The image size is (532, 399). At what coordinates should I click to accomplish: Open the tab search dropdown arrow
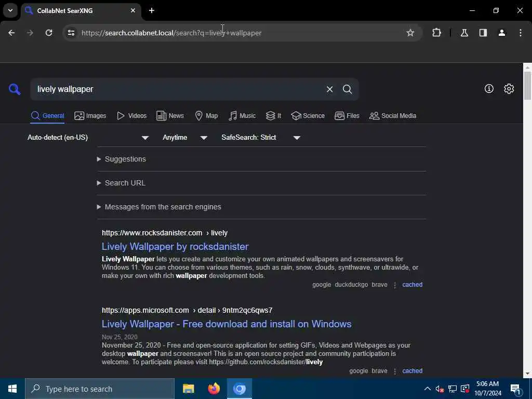[x=10, y=10]
